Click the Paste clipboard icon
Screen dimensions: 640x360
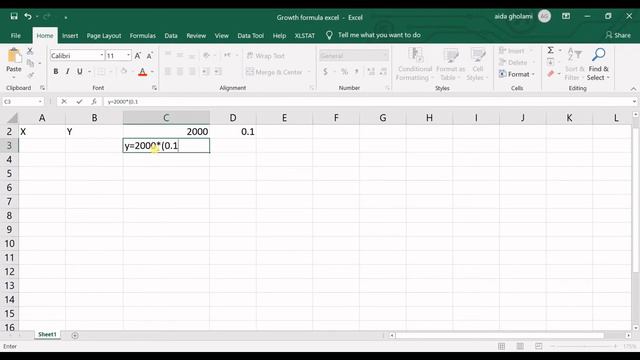click(14, 56)
